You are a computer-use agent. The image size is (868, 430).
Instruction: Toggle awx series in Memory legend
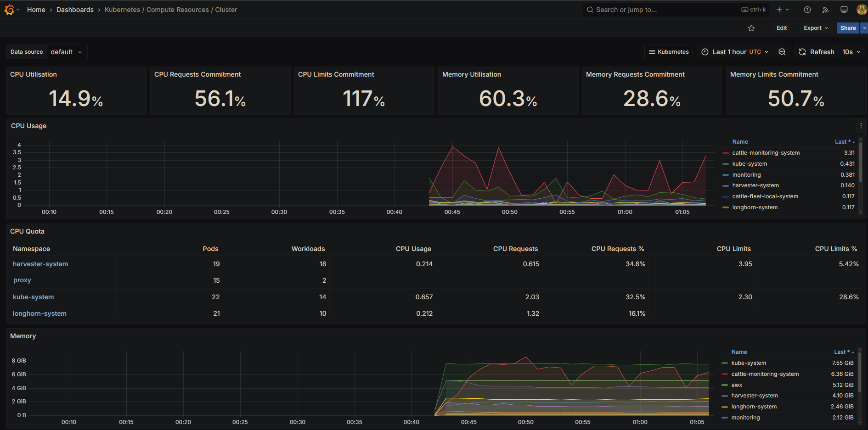tap(737, 385)
